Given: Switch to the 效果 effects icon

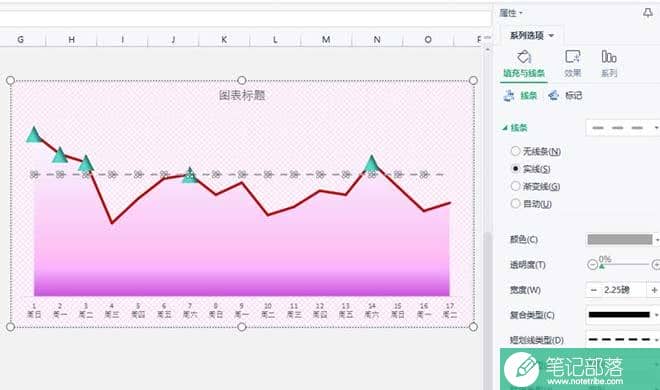Looking at the screenshot, I should 572,64.
